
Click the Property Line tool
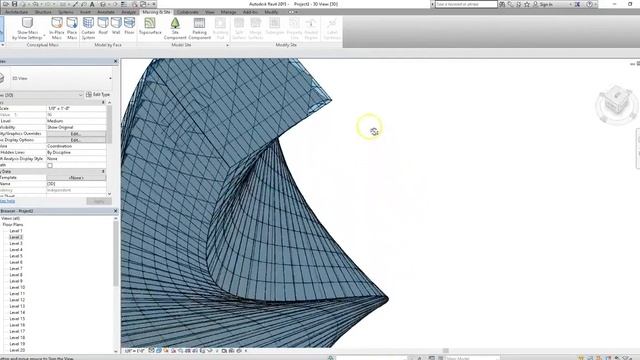[294, 28]
